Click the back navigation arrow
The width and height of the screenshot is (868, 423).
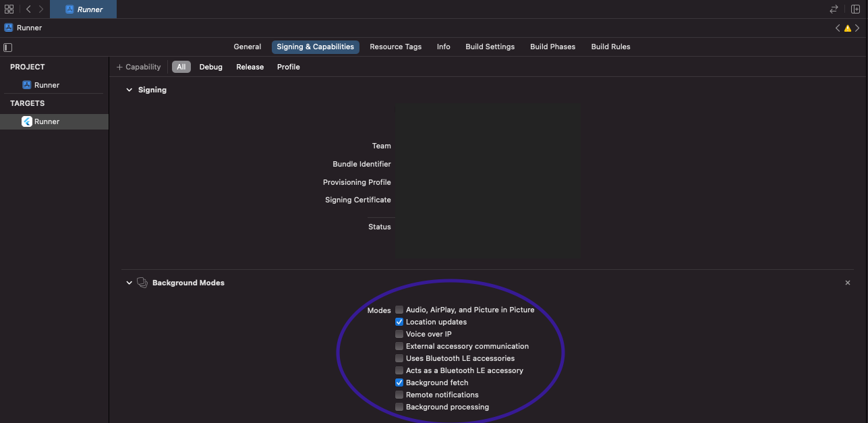[28, 9]
